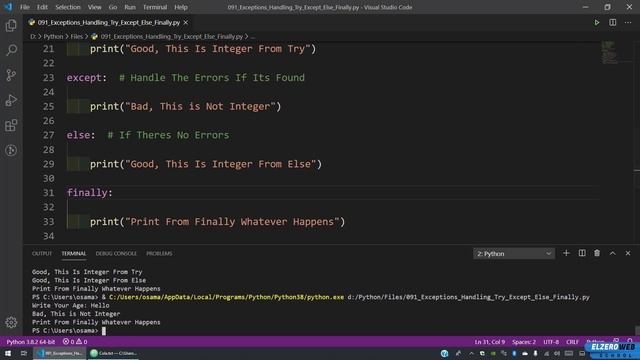The width and height of the screenshot is (640, 360).
Task: Open the Run and Debug view
Action: (x=11, y=100)
